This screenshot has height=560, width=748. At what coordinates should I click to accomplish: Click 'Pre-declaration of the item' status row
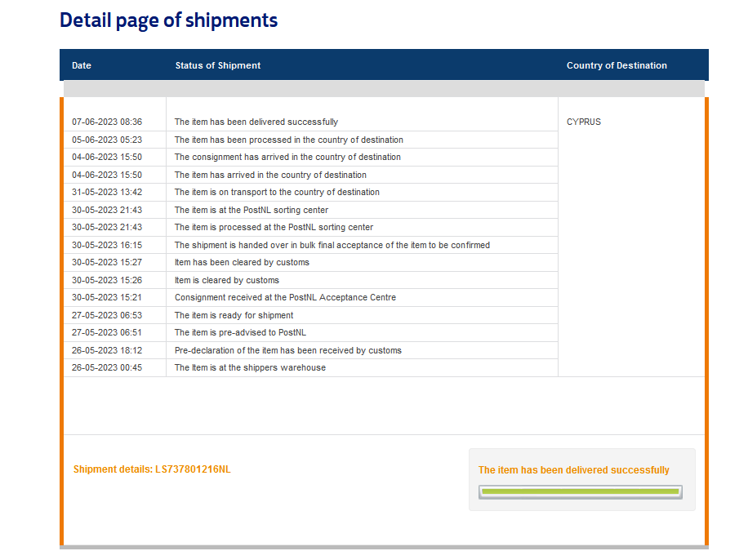pyautogui.click(x=287, y=350)
